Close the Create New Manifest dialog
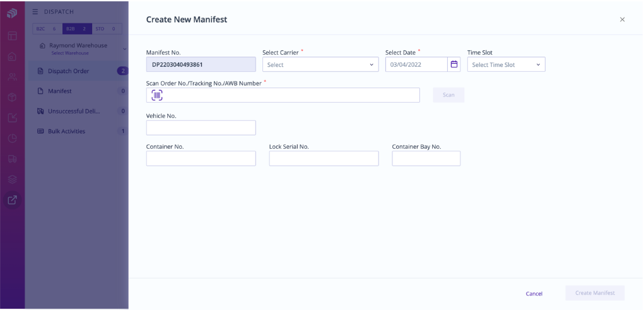The height and width of the screenshot is (310, 644). click(622, 20)
